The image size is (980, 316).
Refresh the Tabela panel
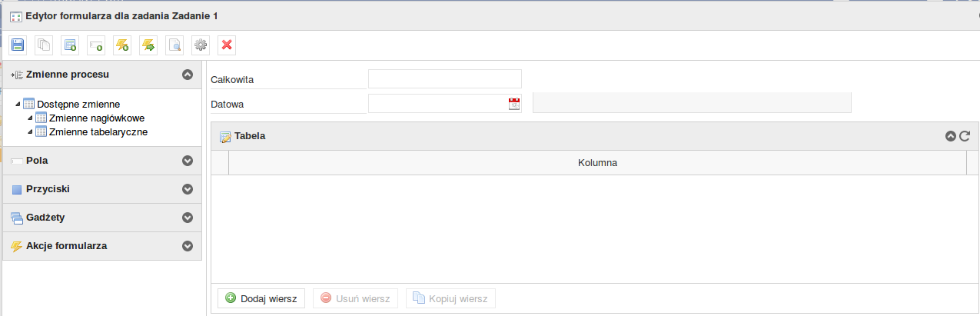(965, 136)
